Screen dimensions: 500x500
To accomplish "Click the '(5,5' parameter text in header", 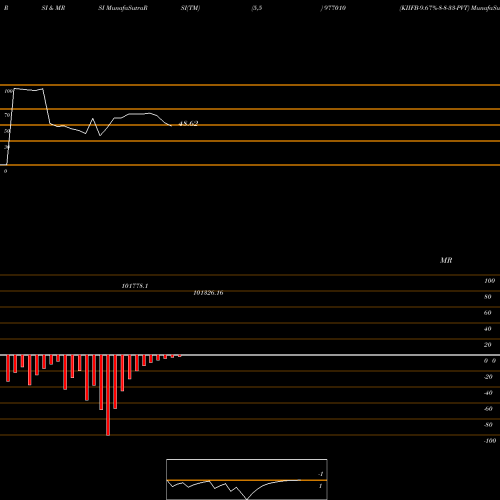I will click(x=257, y=8).
